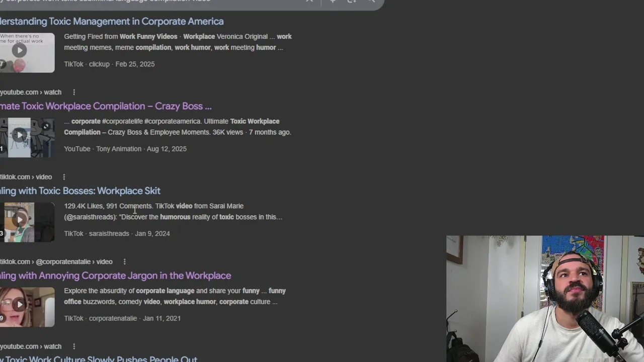Click the search query text field

tap(151, 2)
